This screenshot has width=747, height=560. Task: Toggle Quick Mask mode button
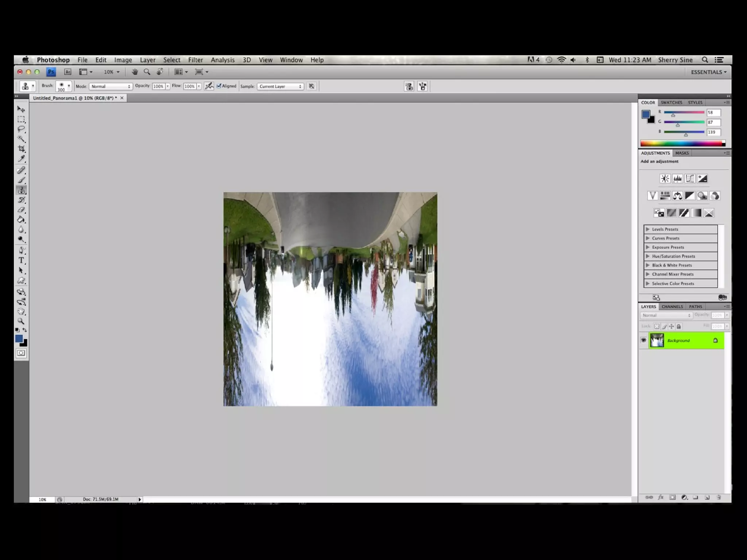coord(21,353)
